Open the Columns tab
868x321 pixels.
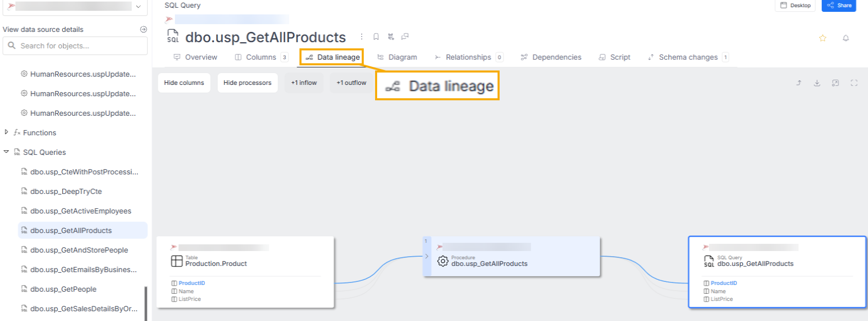click(x=261, y=57)
